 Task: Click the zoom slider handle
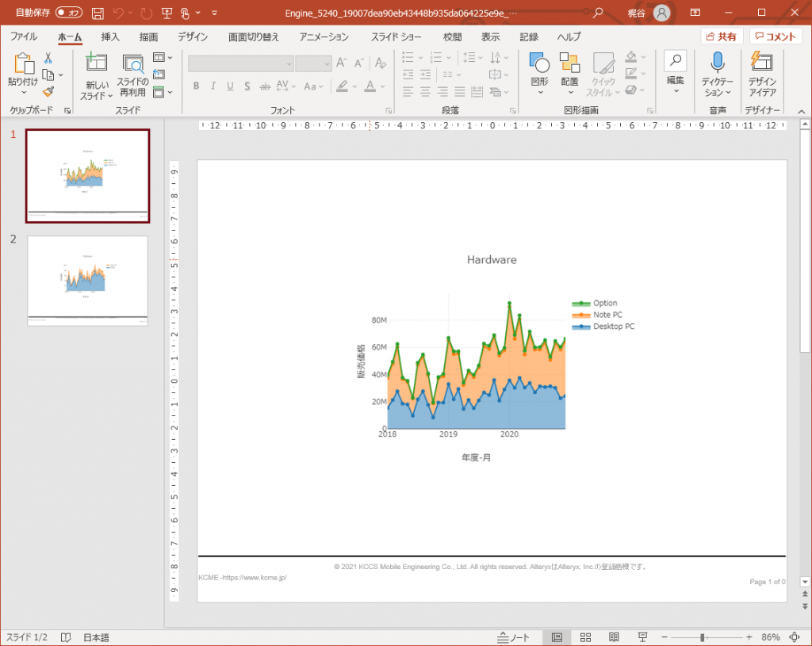(702, 637)
